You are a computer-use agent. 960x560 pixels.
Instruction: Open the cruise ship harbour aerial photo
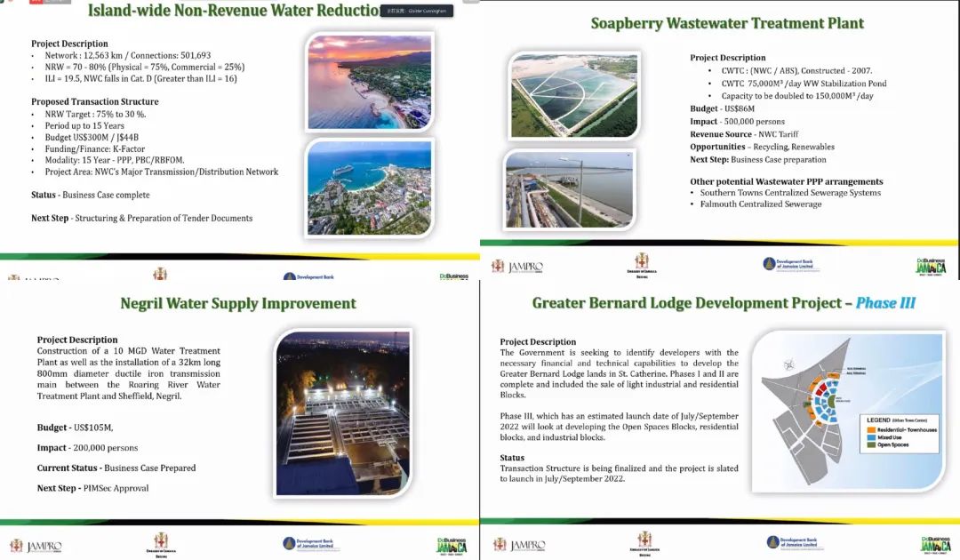369,188
